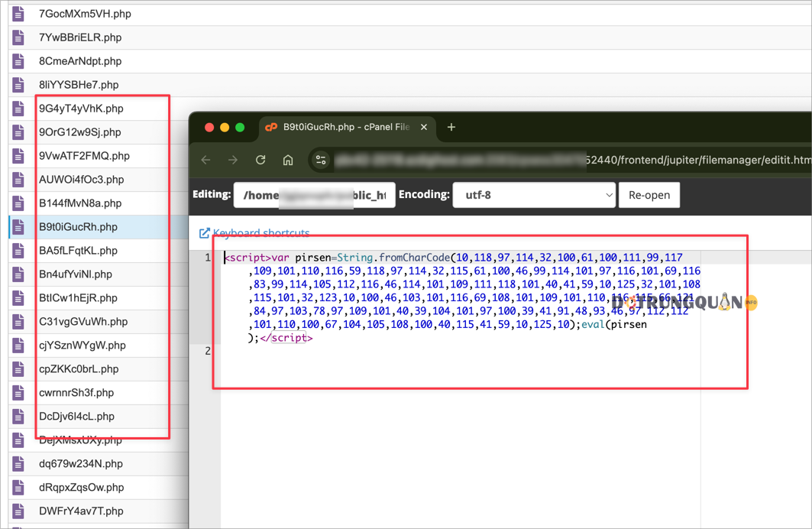Focus the Editing file path field

pos(315,196)
